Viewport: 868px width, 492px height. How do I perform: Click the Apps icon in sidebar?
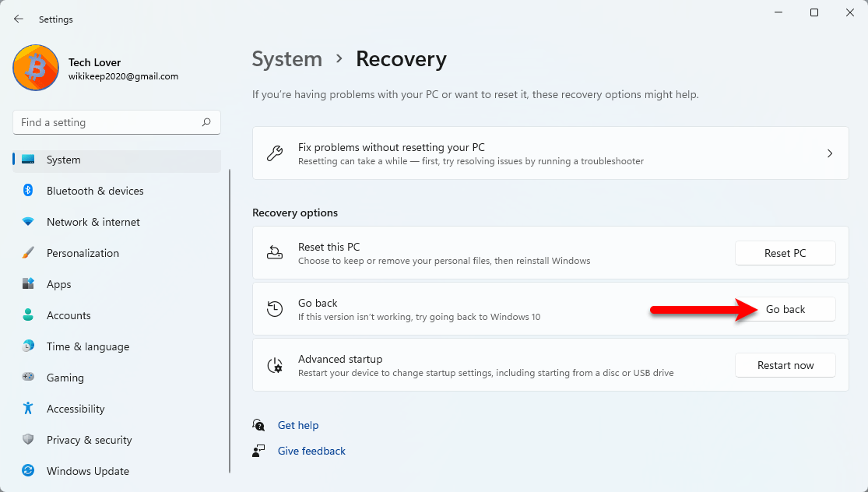[x=28, y=284]
